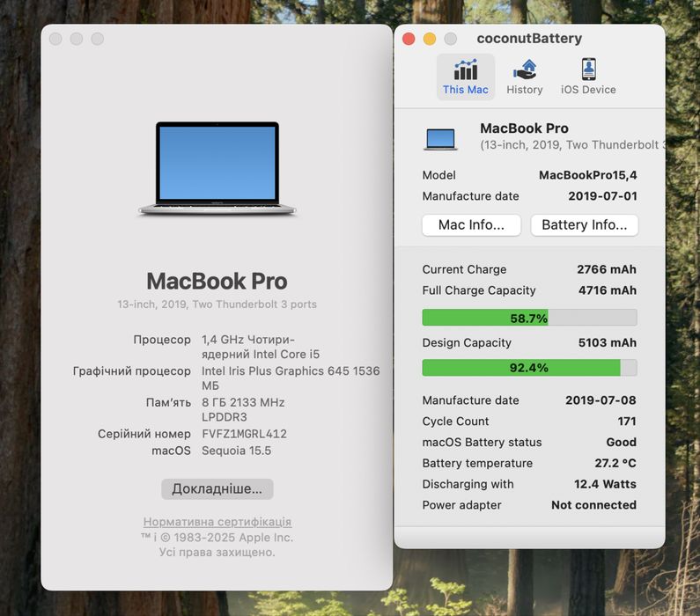The image size is (700, 616).
Task: Click the 58.7% charge progress bar
Action: [x=529, y=318]
